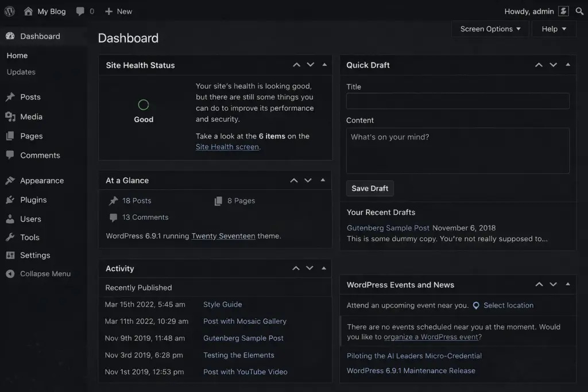Viewport: 588px width, 392px height.
Task: Click the WordPress logo icon
Action: pos(9,11)
